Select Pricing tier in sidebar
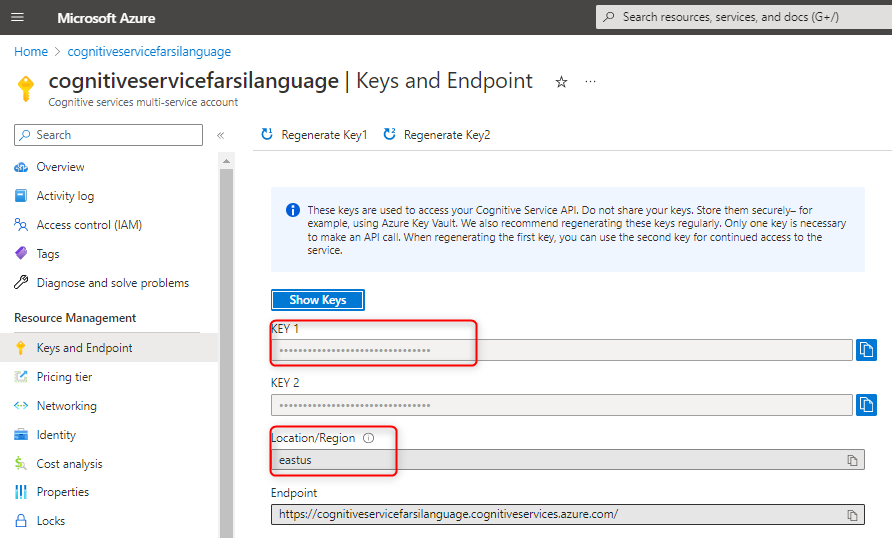The image size is (892, 538). [64, 377]
